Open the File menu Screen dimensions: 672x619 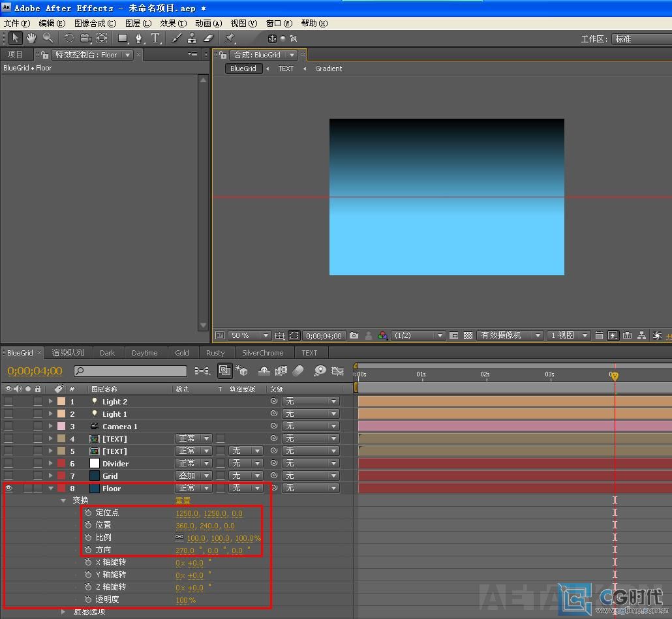click(17, 23)
